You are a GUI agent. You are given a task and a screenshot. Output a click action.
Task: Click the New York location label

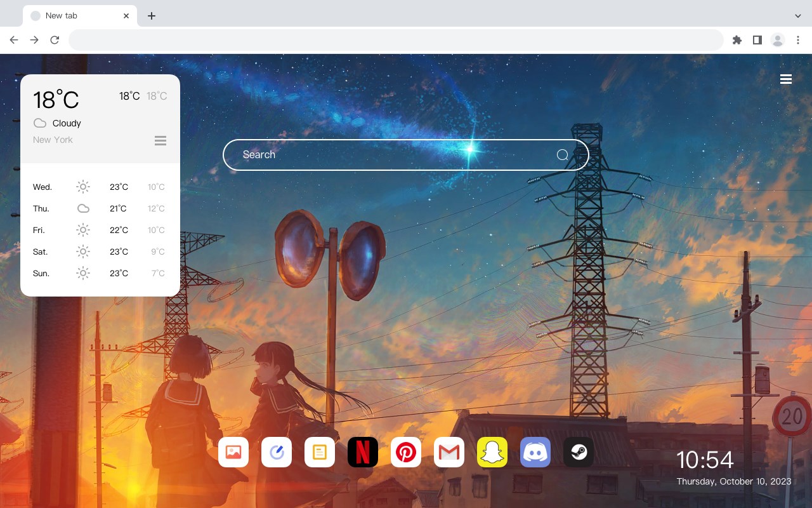point(53,140)
